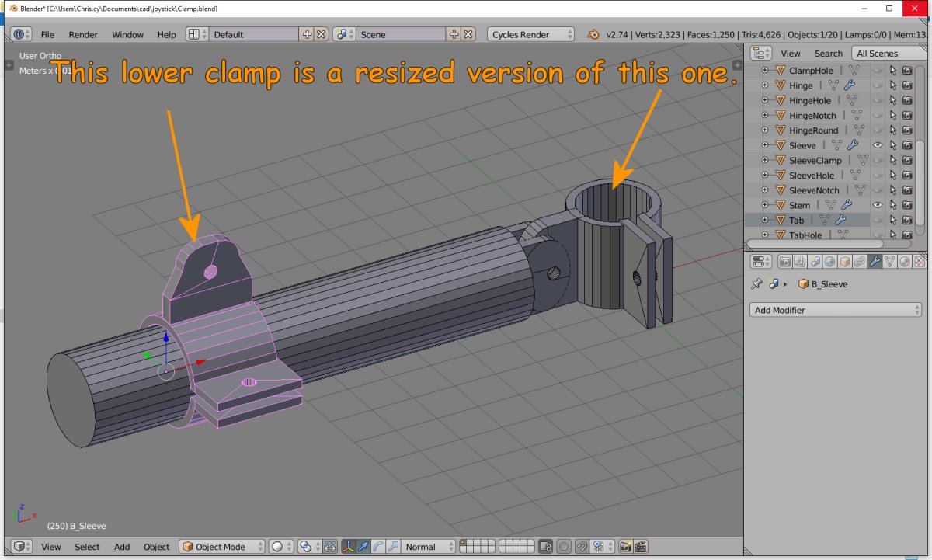Click the Scene name field

(399, 34)
